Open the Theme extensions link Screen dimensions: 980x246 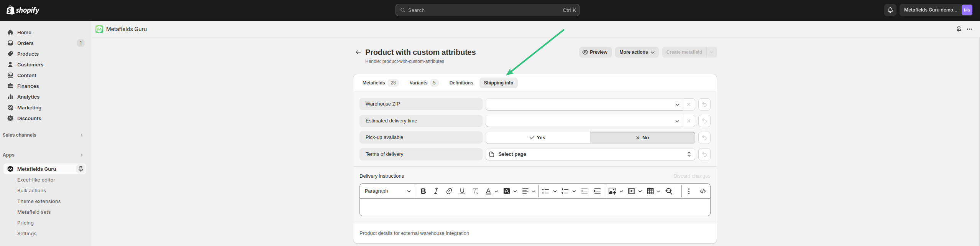[39, 201]
